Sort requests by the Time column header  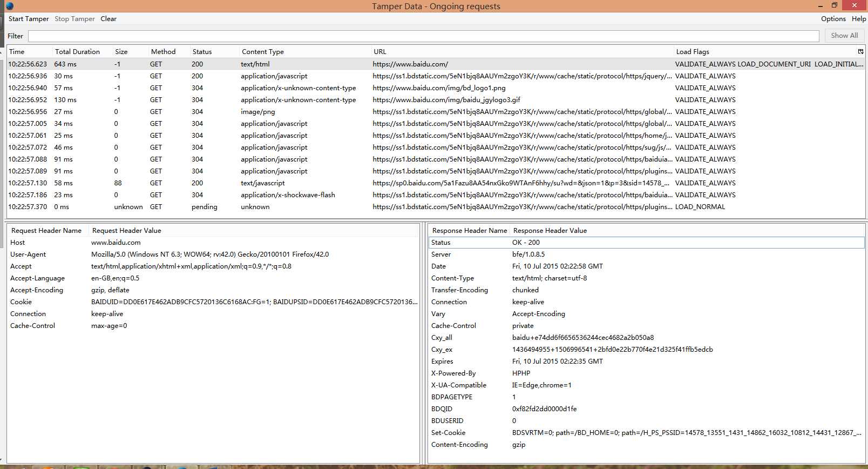(x=30, y=52)
